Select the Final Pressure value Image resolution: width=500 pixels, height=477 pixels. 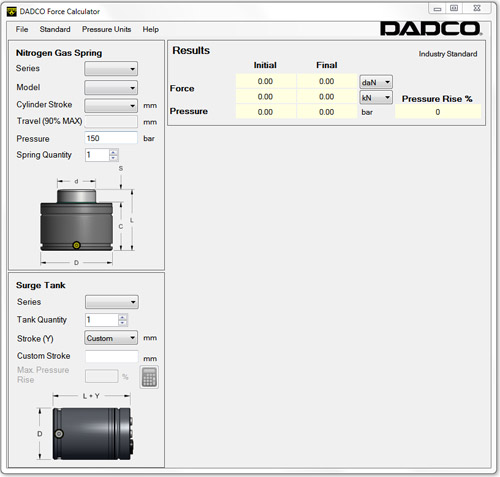327,112
